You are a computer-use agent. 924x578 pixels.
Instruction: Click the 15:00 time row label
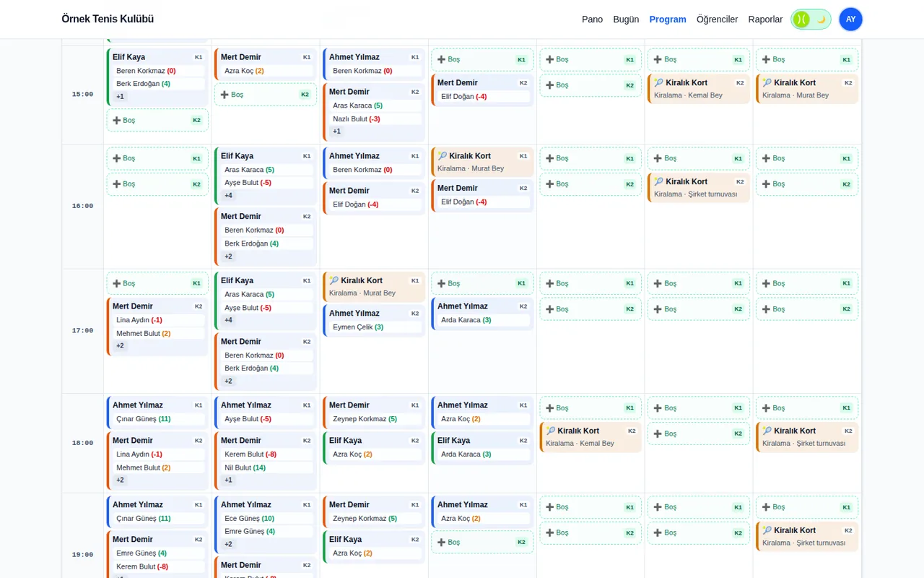click(82, 94)
